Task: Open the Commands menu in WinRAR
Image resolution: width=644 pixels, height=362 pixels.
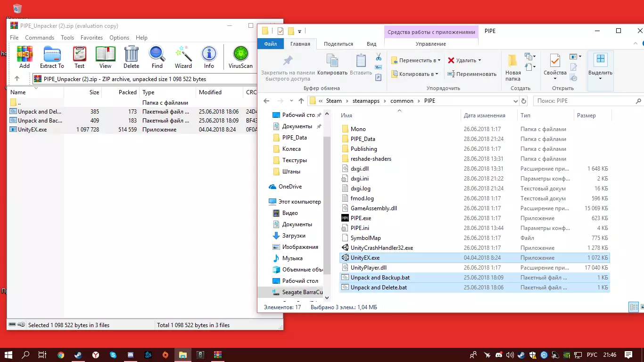Action: pyautogui.click(x=40, y=38)
